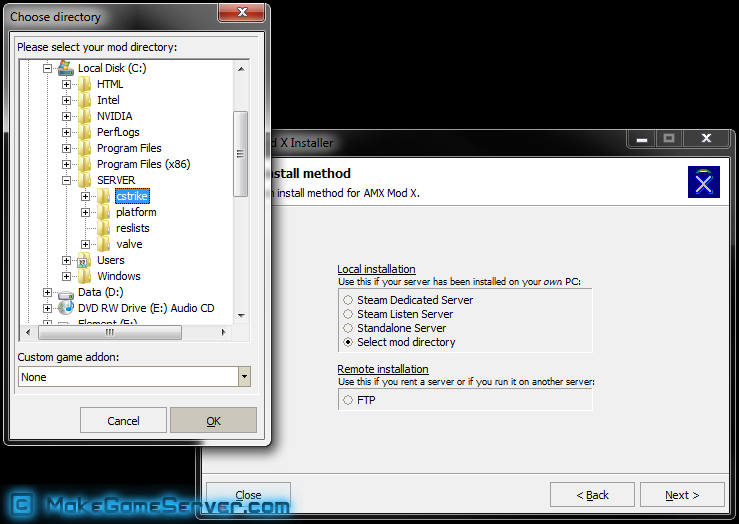
Task: Select the 'PerfLogs' folder label
Action: pyautogui.click(x=118, y=132)
